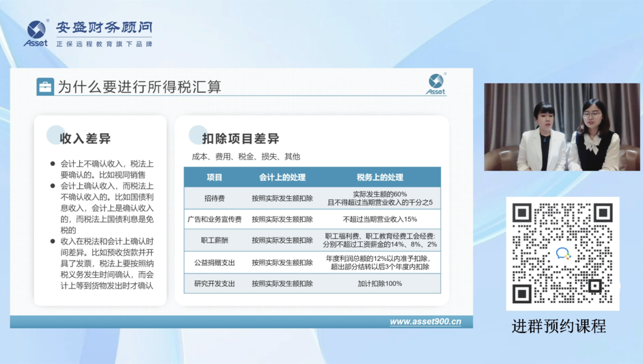Click the chat bubble icon inside the QR code
The width and height of the screenshot is (643, 364).
click(563, 254)
